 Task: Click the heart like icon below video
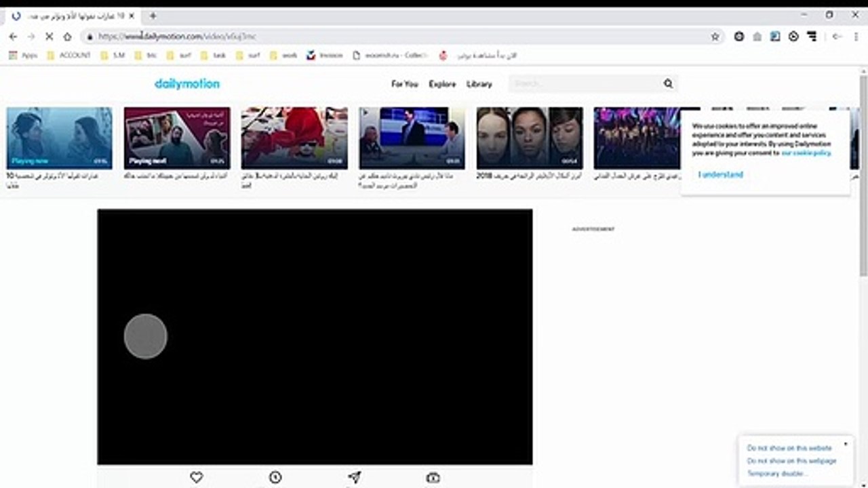[x=196, y=478]
